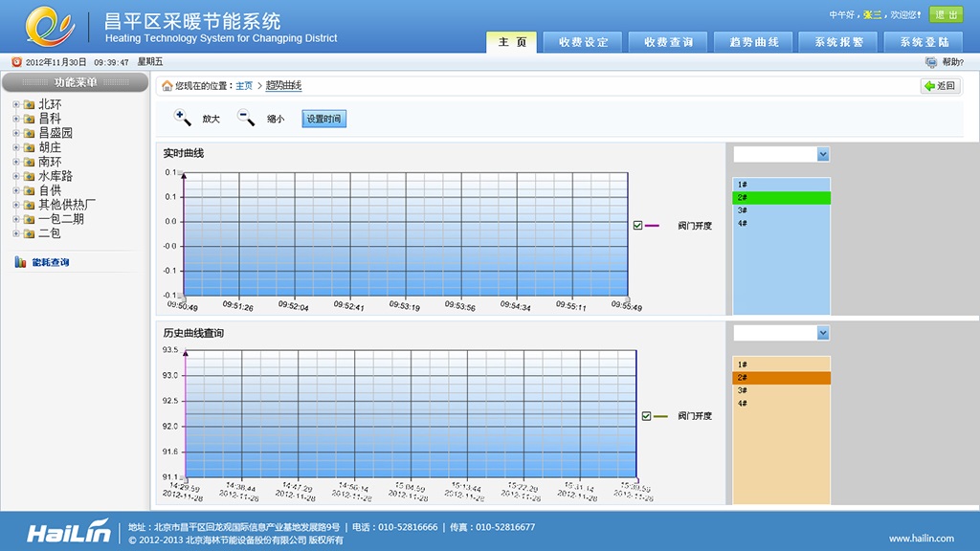Click the green 退出 logout button

(946, 14)
